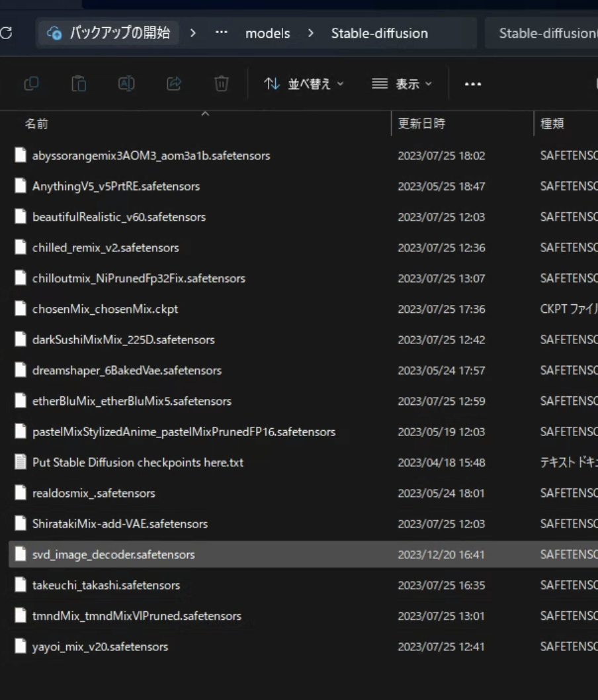Viewport: 598px width, 700px height.
Task: Select beautifulRealistic_v60.safetensors
Action: (119, 217)
